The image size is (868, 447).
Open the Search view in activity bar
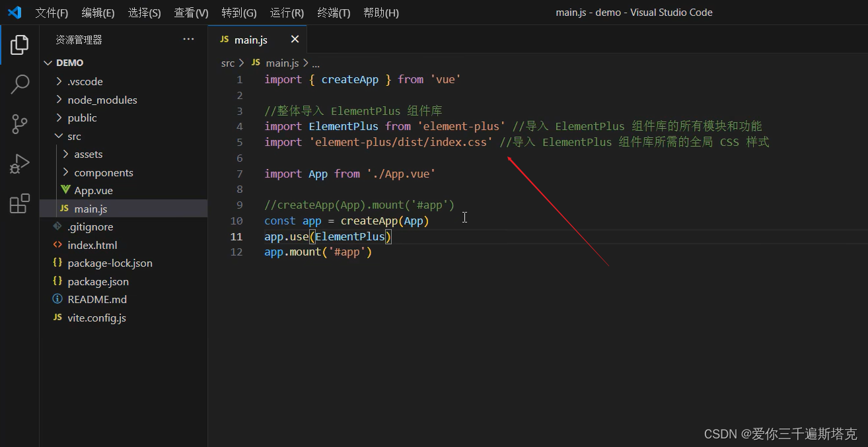(x=20, y=85)
